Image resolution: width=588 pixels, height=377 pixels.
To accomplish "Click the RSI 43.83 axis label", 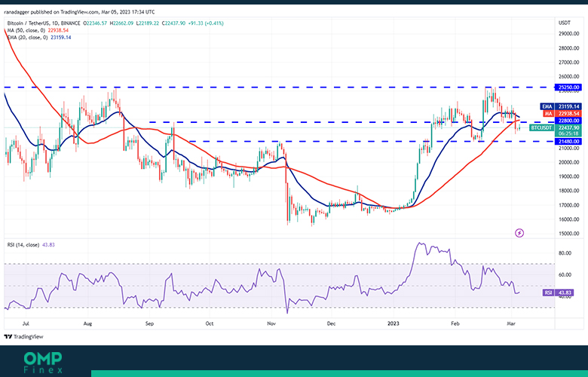I will click(x=558, y=293).
